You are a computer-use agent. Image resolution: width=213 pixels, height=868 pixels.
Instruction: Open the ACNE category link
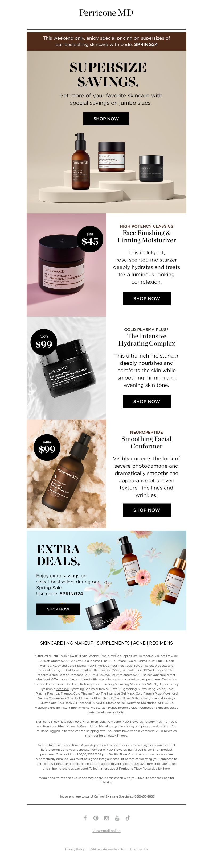tap(139, 643)
